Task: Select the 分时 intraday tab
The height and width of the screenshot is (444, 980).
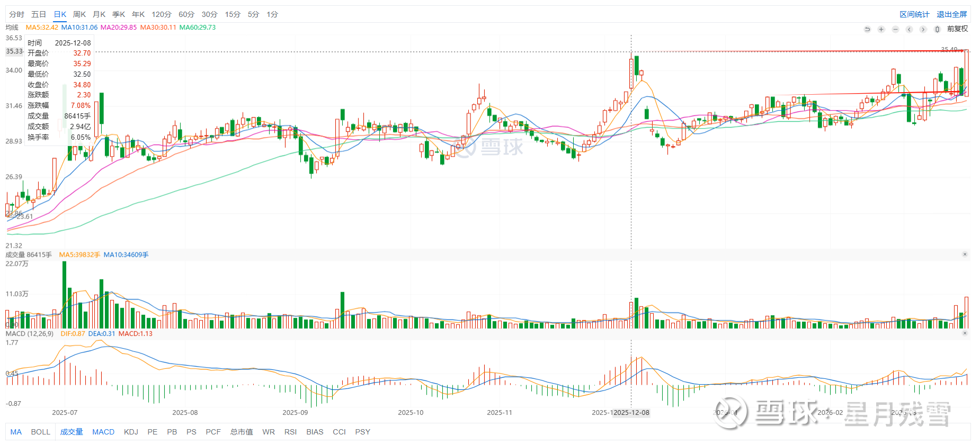Action: (x=16, y=14)
